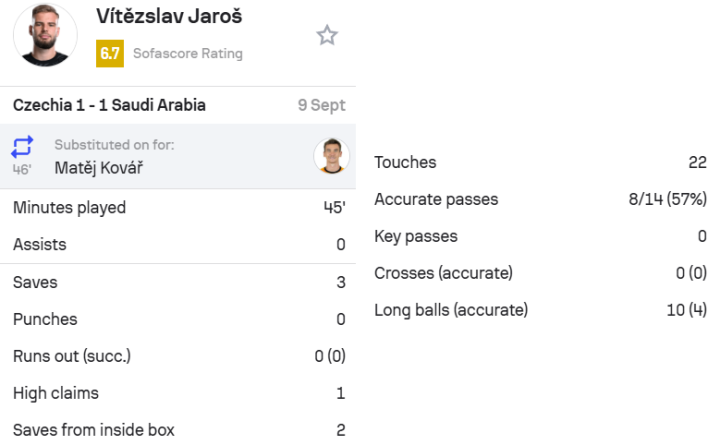
Task: Open Vítězslav Jaroš profile photo
Action: pos(45,35)
